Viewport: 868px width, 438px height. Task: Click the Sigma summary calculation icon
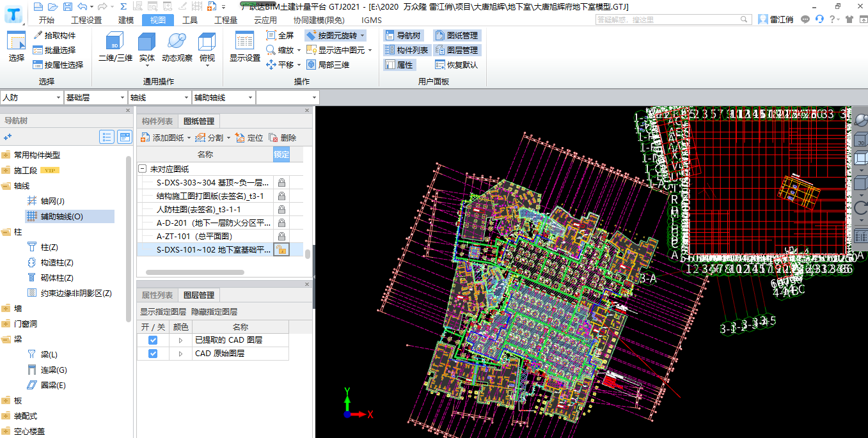coord(123,6)
